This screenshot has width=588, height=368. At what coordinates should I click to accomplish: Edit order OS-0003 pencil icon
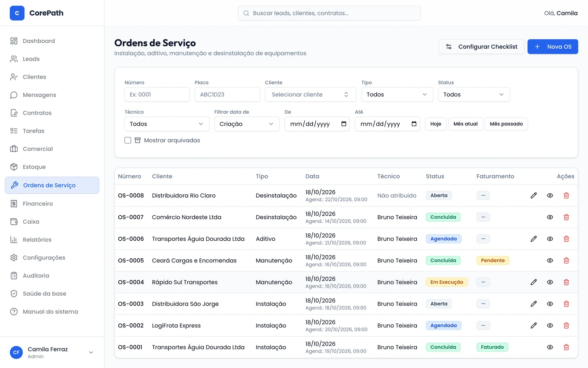click(534, 304)
